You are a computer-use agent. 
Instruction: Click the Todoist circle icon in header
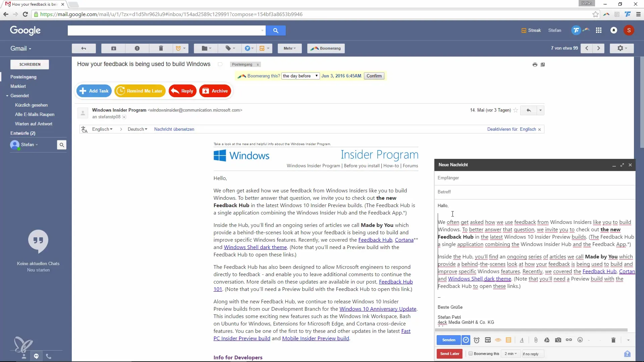[576, 31]
